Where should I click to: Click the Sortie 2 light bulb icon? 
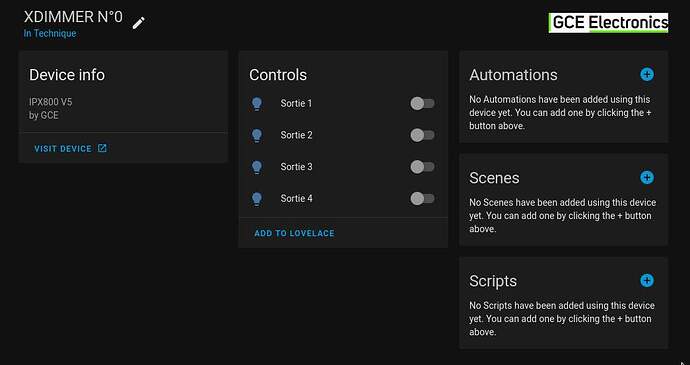(257, 136)
